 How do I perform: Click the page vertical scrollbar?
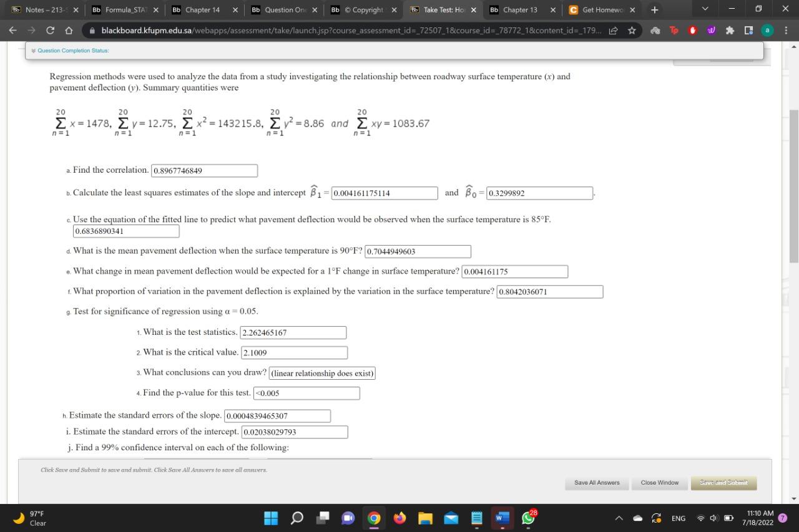[794, 187]
